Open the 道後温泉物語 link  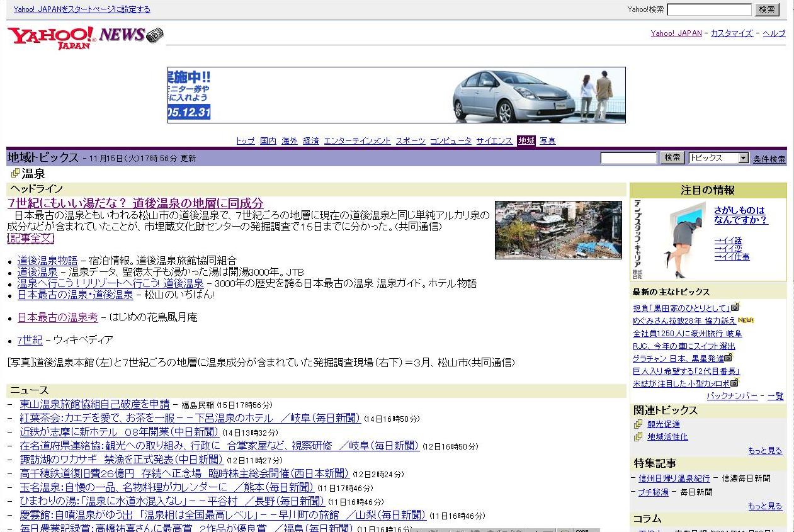pos(48,261)
